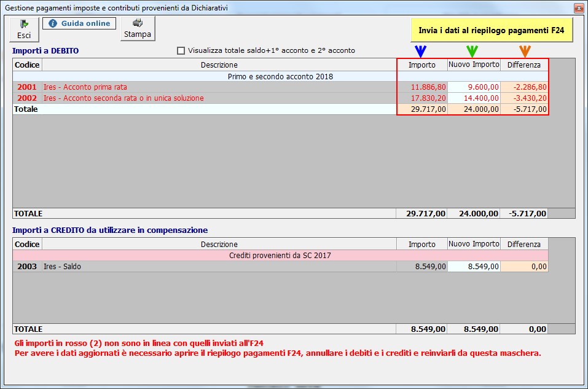
Task: Click Differenza 0,00 in Ires - Saldo row
Action: (524, 266)
